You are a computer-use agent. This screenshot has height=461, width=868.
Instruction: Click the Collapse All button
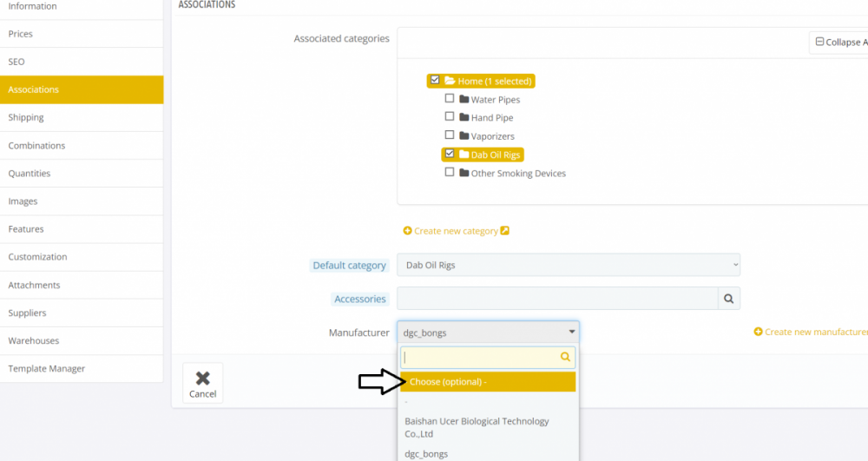(838, 42)
